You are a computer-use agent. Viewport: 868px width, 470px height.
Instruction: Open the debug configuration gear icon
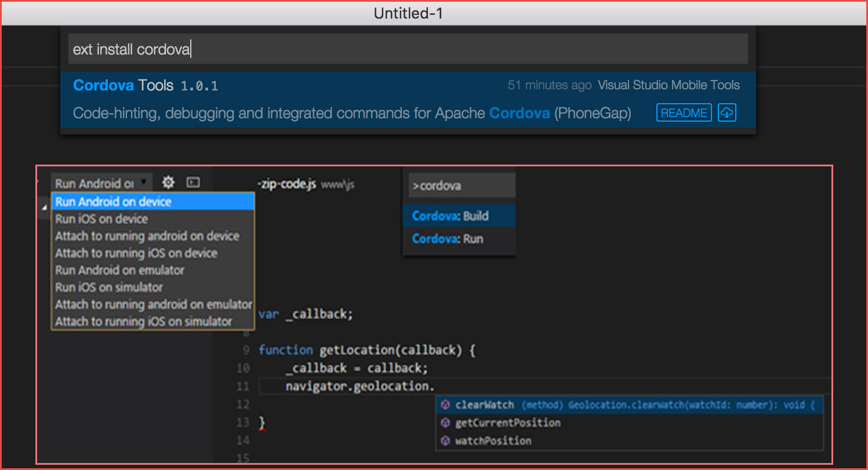168,183
